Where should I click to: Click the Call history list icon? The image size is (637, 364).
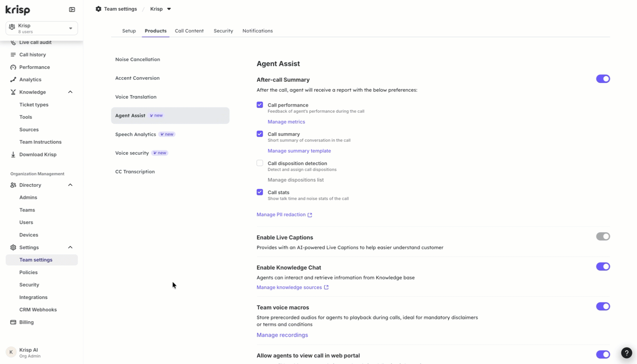[13, 55]
